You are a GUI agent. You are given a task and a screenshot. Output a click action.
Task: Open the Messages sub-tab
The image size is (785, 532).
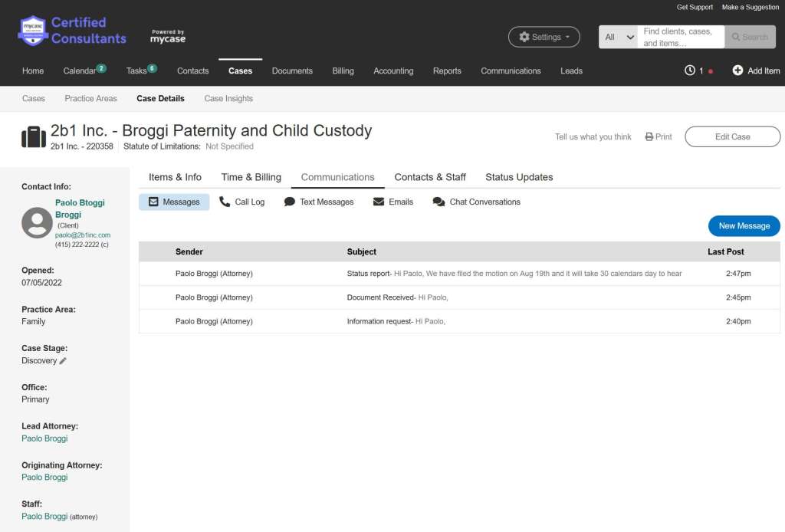[x=174, y=202]
